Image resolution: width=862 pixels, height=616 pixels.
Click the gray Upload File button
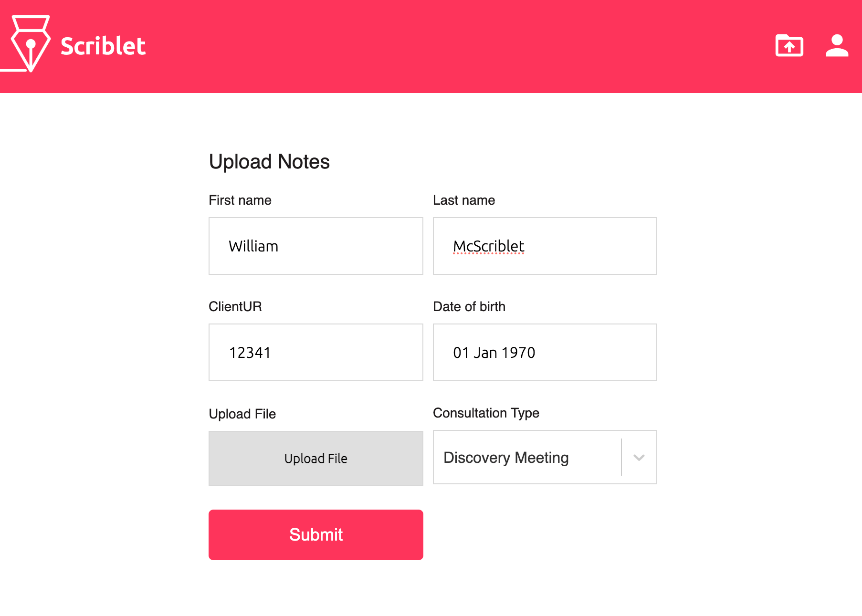click(315, 458)
